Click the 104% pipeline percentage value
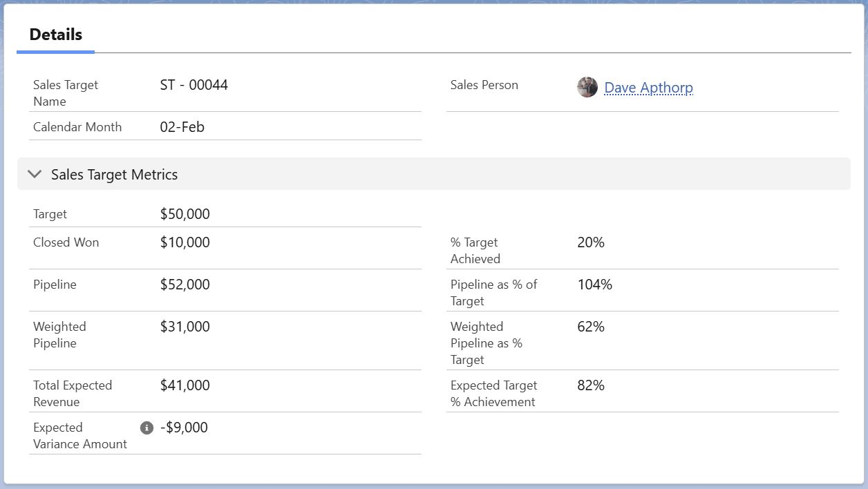The height and width of the screenshot is (489, 868). [x=595, y=285]
